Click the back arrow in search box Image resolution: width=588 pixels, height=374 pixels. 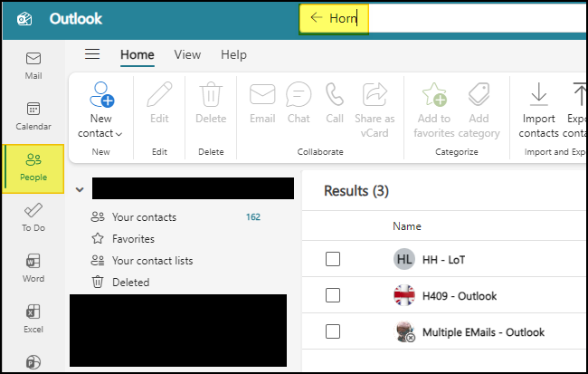(x=317, y=17)
